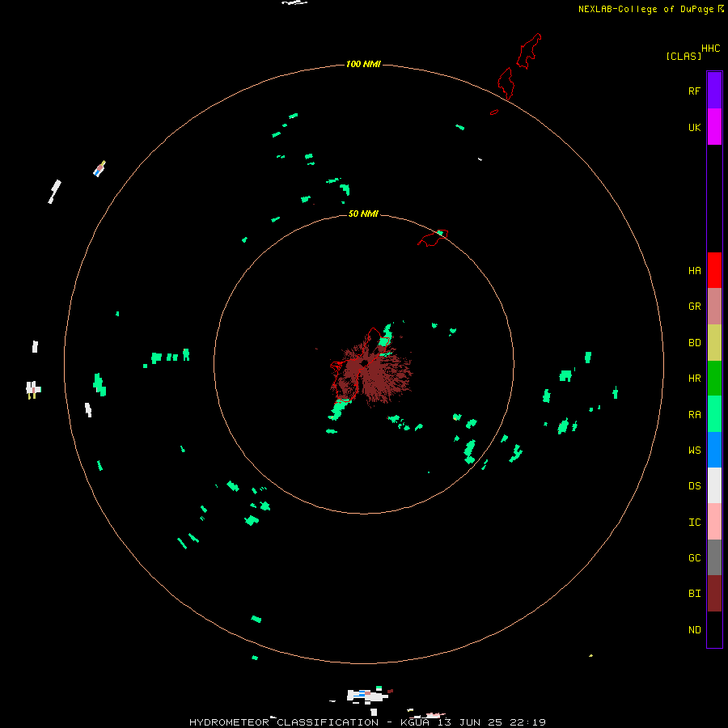The height and width of the screenshot is (728, 728).
Task: Click the white DS dry snow swatch
Action: coord(714,485)
